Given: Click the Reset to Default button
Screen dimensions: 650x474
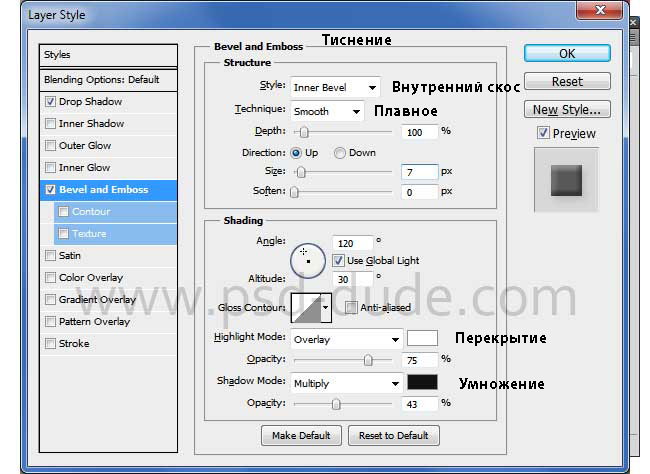Looking at the screenshot, I should [x=394, y=435].
